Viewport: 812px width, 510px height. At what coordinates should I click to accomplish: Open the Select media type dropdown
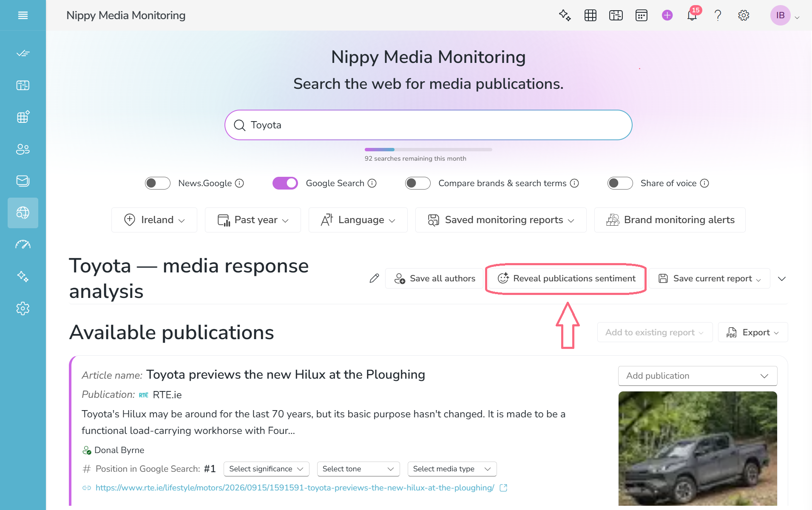coord(452,469)
